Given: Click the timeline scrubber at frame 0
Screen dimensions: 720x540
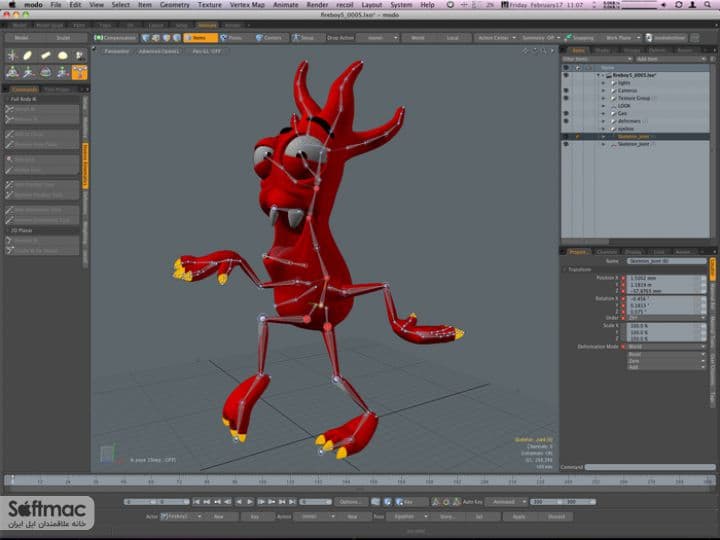Looking at the screenshot, I should (12, 480).
